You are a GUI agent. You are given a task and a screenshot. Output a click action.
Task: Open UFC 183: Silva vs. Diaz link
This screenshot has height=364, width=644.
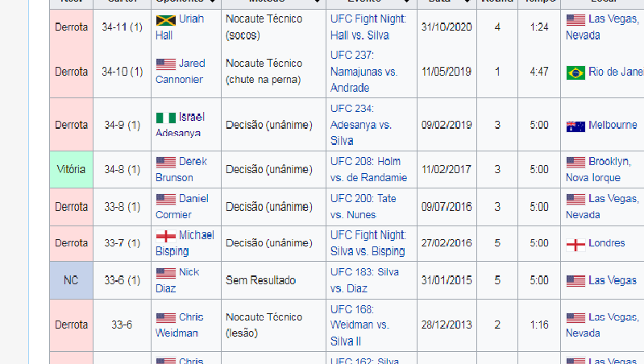click(x=365, y=280)
